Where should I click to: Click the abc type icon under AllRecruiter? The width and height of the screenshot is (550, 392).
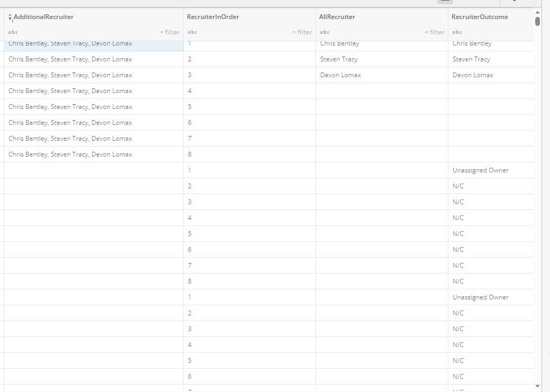(x=324, y=32)
